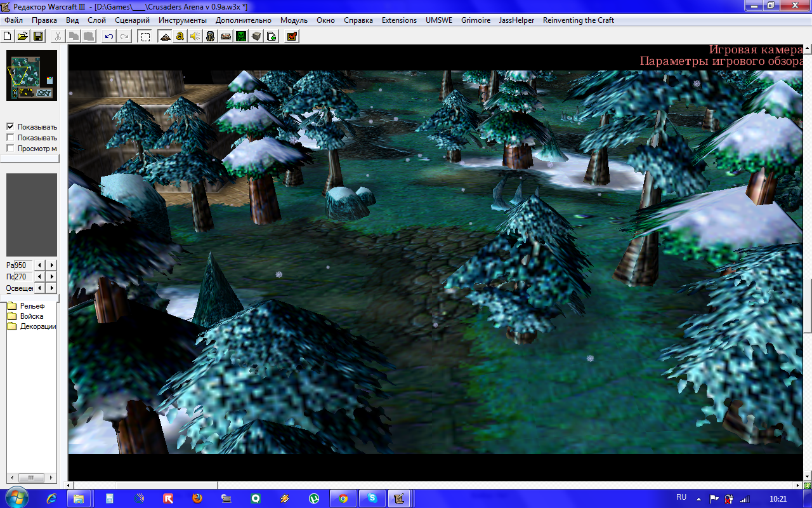Screen dimensions: 812x508
Task: Enable the 'Просмотр м' checkbox
Action: pos(10,148)
